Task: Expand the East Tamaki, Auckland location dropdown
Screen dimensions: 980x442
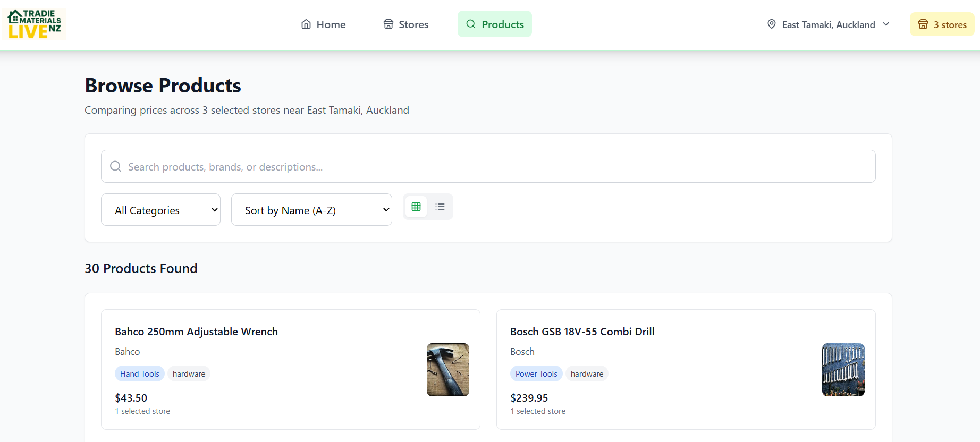Action: 829,24
